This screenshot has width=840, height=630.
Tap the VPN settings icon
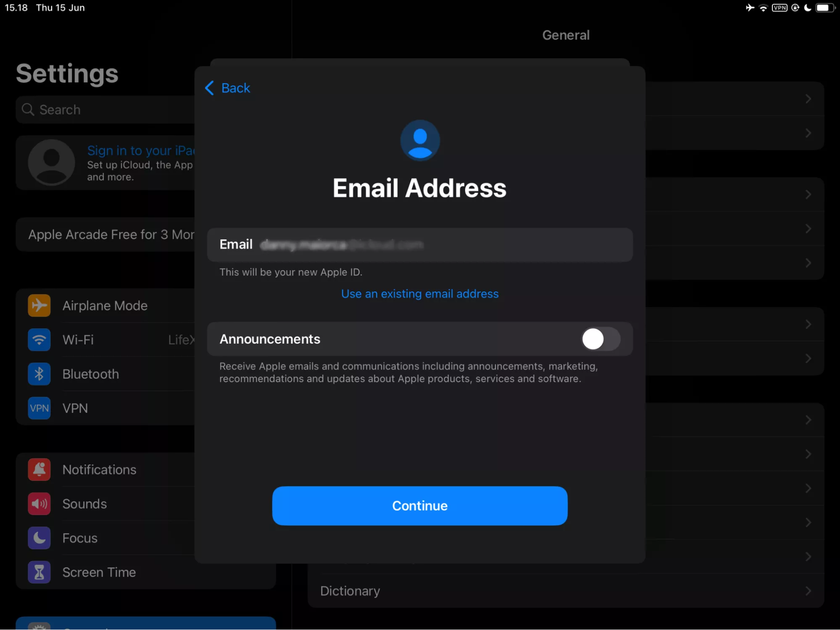pos(39,408)
